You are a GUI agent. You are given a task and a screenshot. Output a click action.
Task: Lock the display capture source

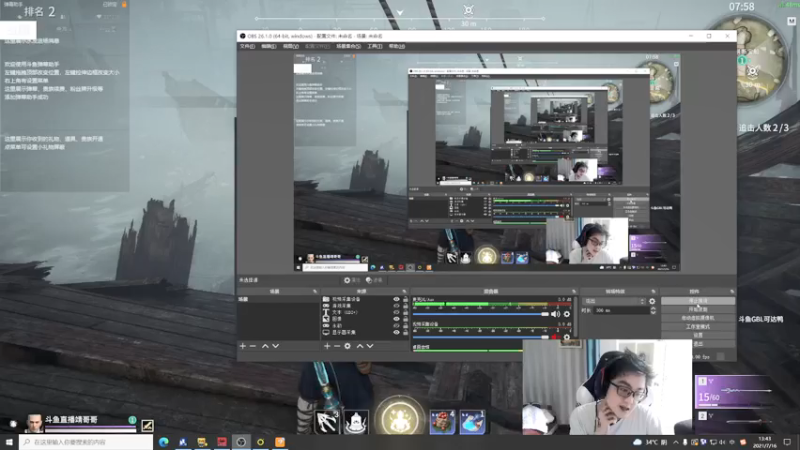click(x=406, y=332)
